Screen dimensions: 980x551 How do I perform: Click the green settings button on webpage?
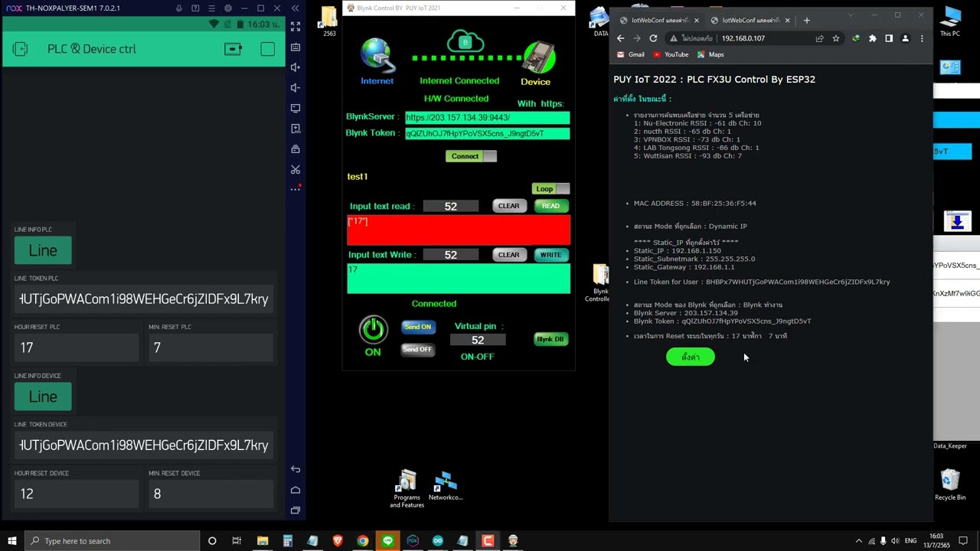point(691,357)
